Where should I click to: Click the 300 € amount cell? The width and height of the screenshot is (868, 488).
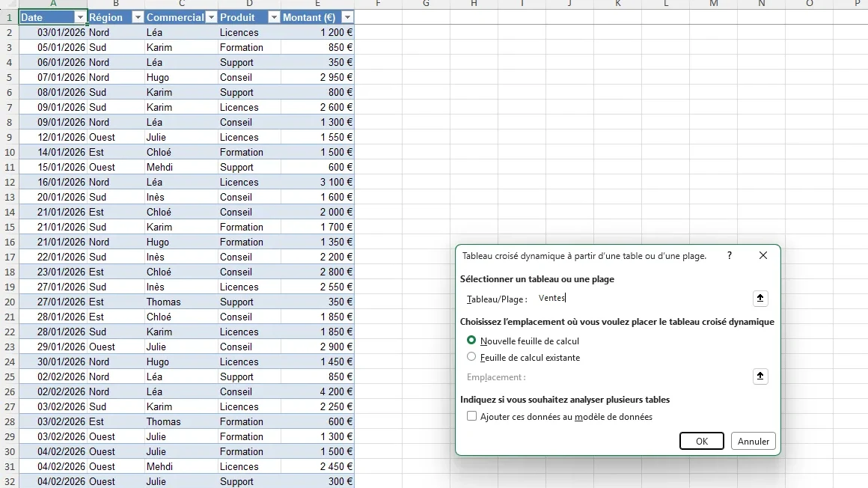tap(317, 481)
